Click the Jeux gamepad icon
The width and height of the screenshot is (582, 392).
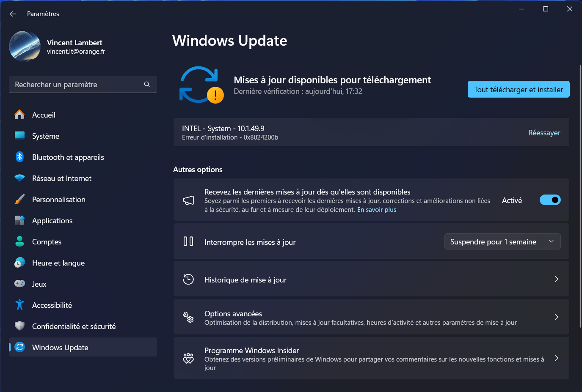(19, 284)
